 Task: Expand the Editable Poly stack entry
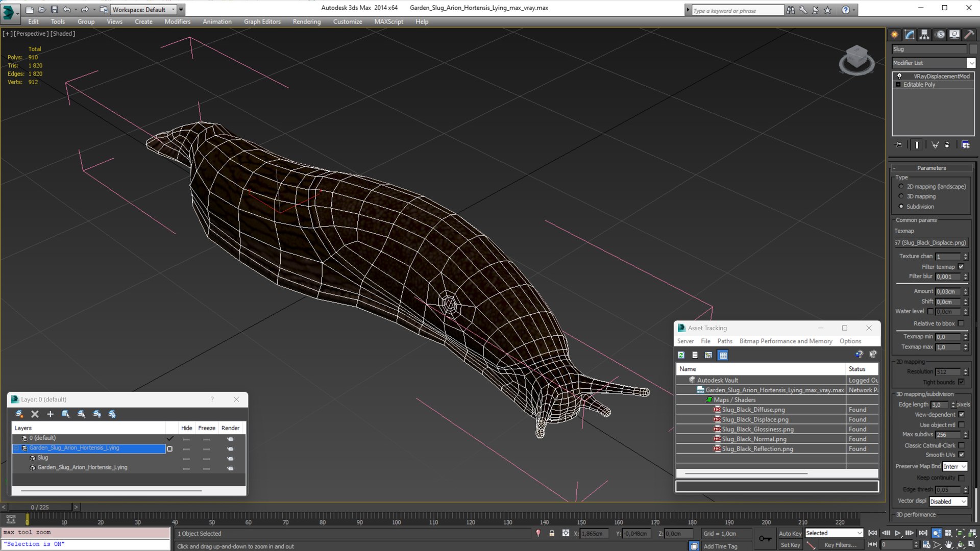(898, 85)
